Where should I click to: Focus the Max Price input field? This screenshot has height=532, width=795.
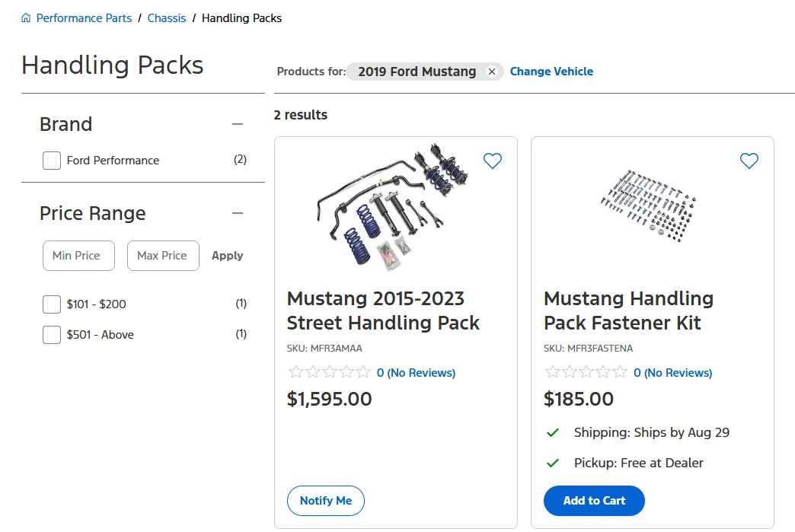click(163, 256)
